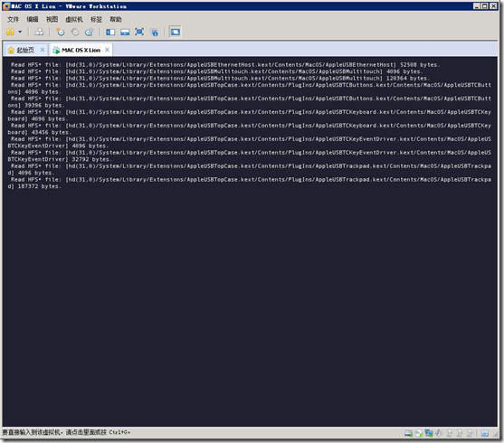Revert VM to previous snapshot icon
The image size is (504, 443).
tap(75, 32)
